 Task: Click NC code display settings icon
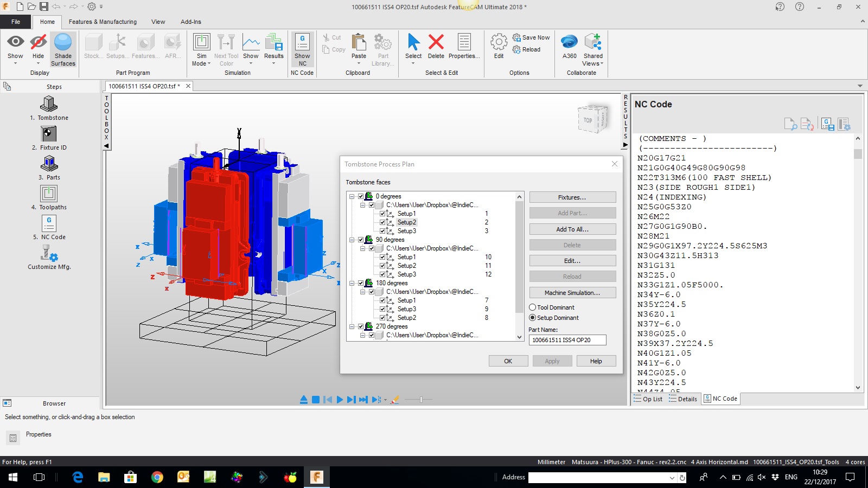coord(844,124)
